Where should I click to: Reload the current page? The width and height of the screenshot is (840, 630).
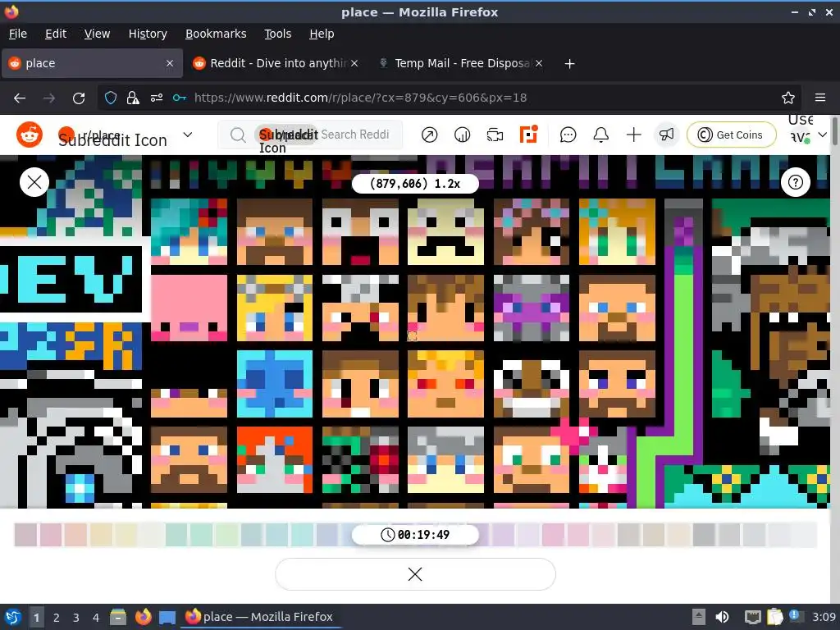[x=79, y=98]
